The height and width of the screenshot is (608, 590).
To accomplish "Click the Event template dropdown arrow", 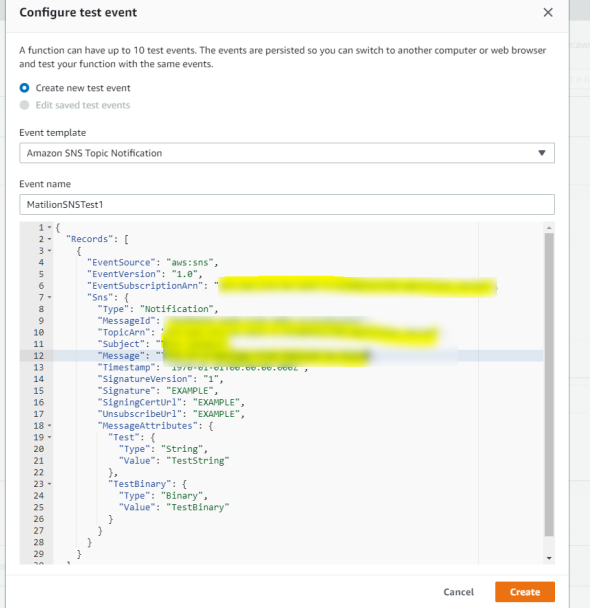I will 542,153.
